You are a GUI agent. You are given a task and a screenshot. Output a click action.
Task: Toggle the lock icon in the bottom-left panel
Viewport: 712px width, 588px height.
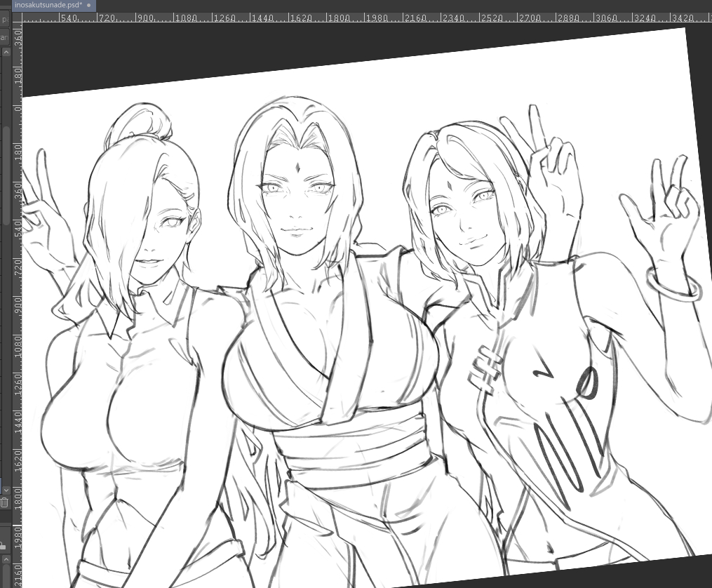(x=3, y=544)
